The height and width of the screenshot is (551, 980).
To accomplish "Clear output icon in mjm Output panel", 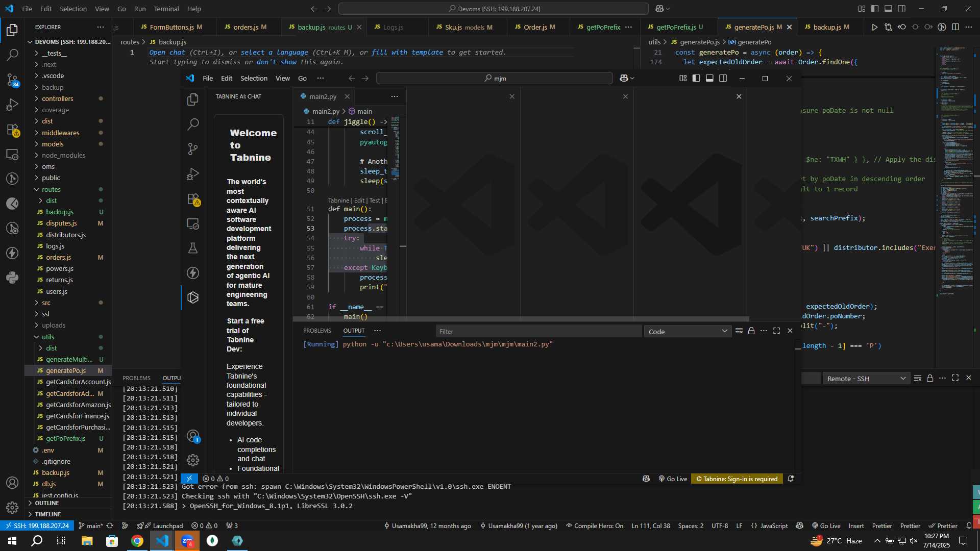I will 739,331.
